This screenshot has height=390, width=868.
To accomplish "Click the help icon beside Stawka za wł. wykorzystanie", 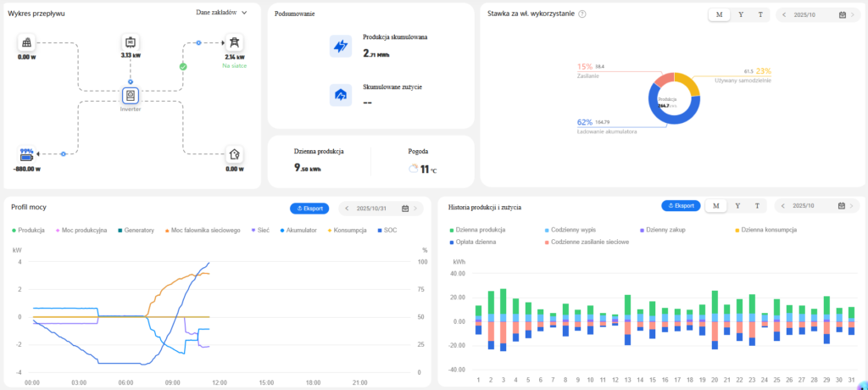I will (x=581, y=14).
